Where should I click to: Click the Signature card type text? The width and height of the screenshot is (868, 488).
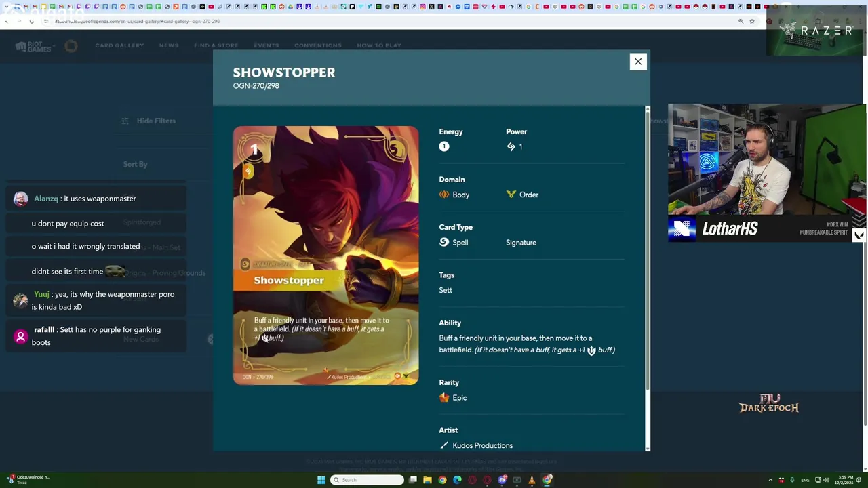pyautogui.click(x=521, y=243)
